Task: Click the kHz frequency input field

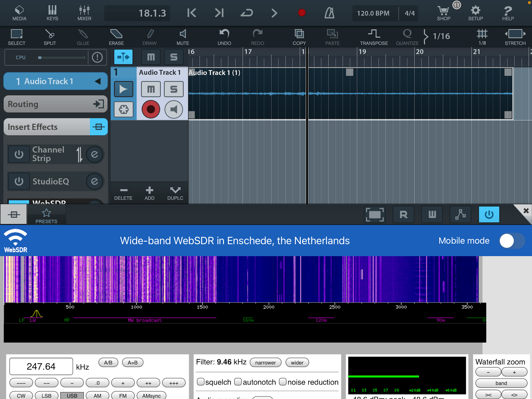Action: 41,366
